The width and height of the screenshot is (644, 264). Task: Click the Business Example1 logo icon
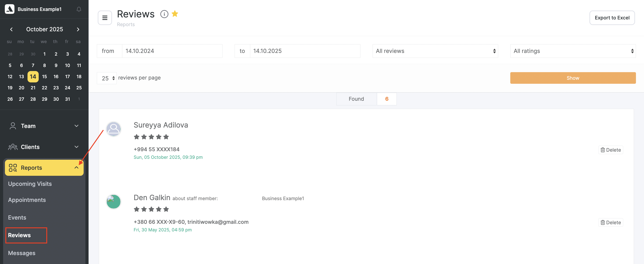(9, 9)
